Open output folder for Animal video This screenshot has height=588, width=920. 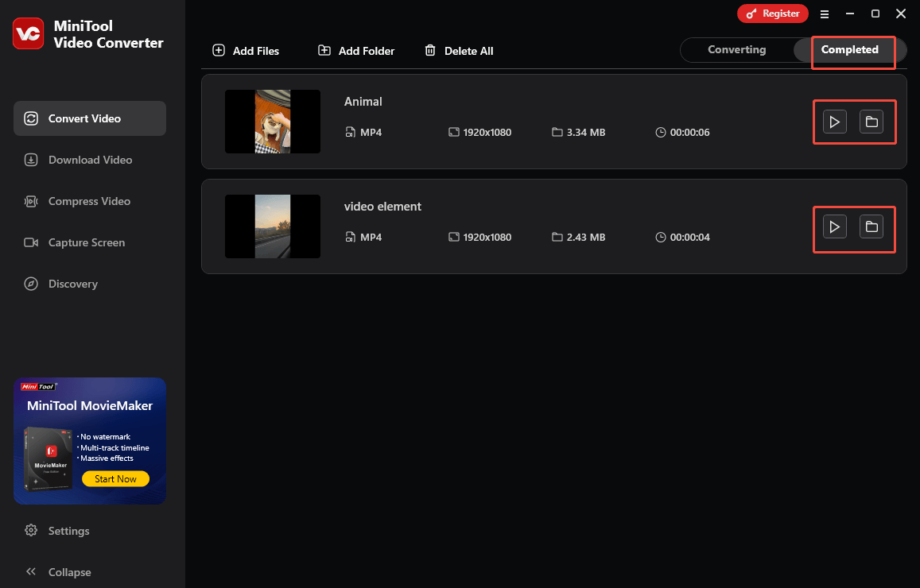pos(871,122)
